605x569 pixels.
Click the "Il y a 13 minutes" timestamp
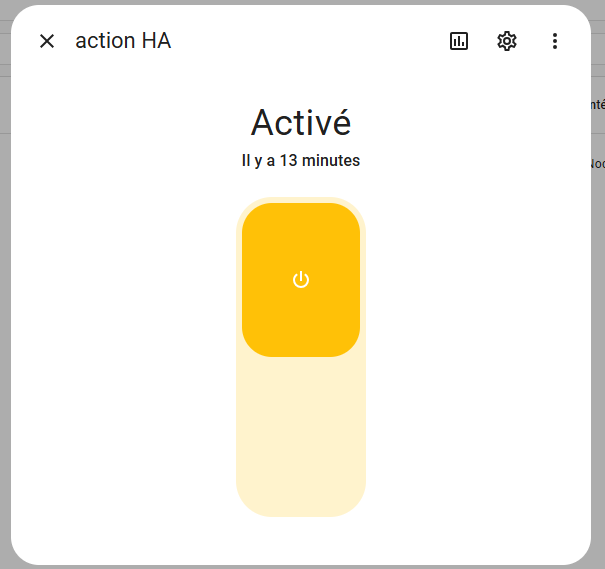click(x=301, y=160)
